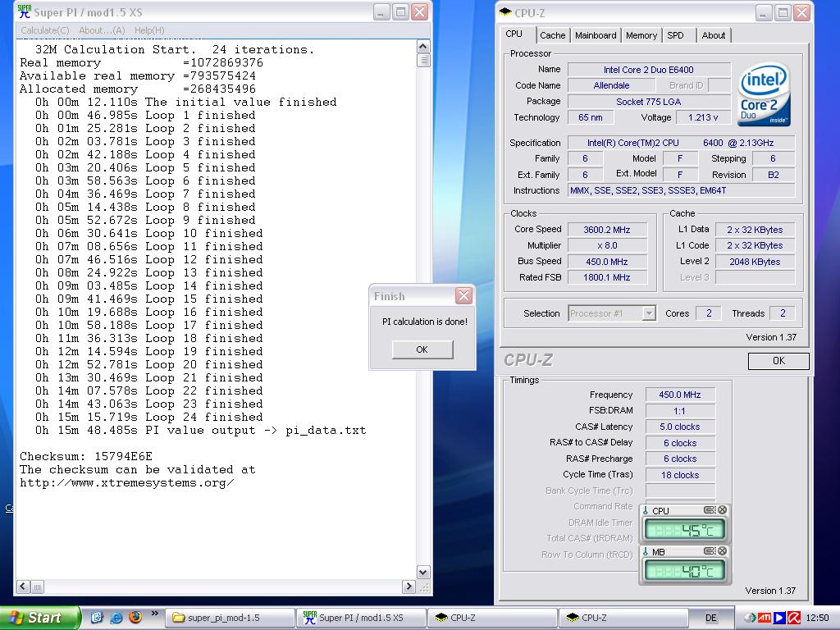The width and height of the screenshot is (840, 630).
Task: Click the Intel Core 2 Duo logo
Action: pos(764,95)
